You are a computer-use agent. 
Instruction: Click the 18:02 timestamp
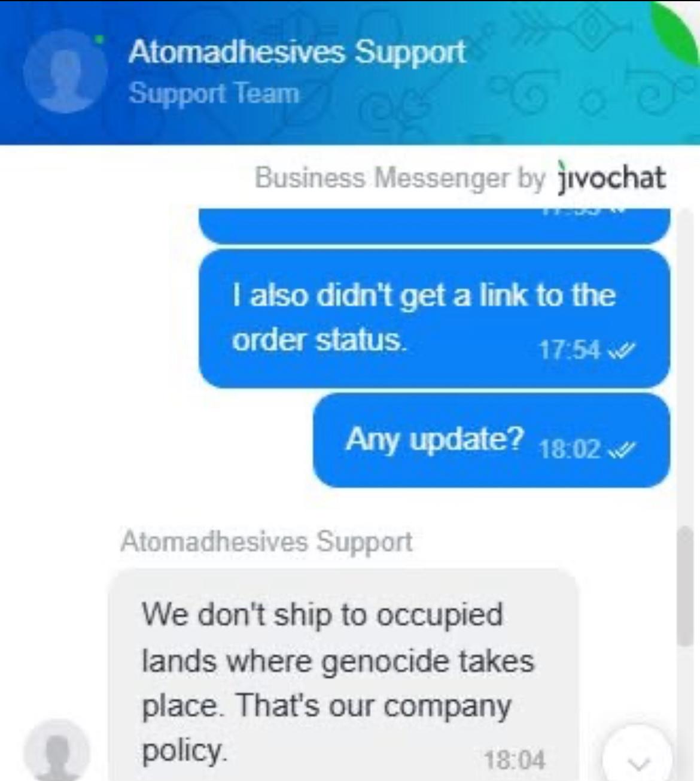point(570,449)
